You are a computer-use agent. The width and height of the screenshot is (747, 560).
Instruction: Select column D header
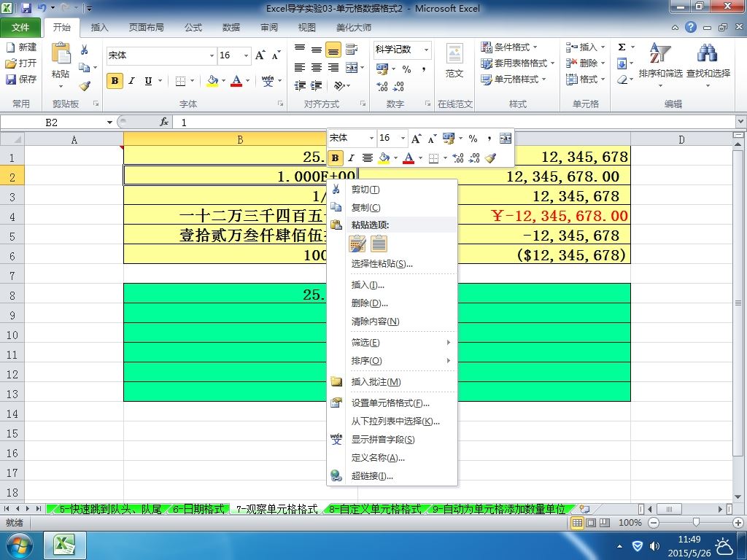coord(681,139)
